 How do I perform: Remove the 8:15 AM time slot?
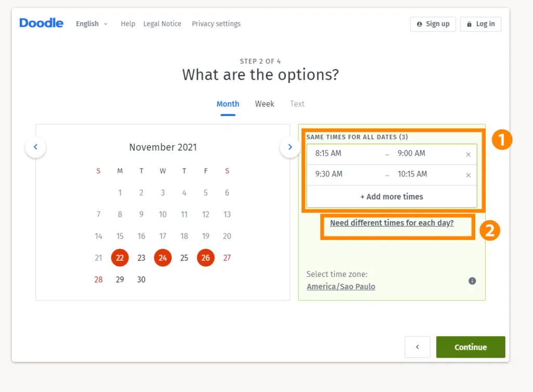pyautogui.click(x=468, y=154)
